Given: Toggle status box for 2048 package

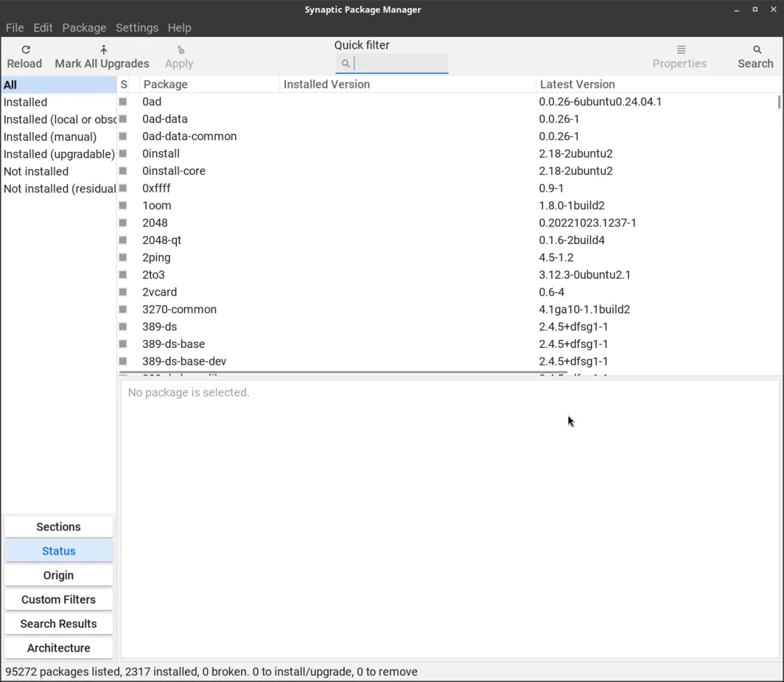Looking at the screenshot, I should pyautogui.click(x=123, y=223).
